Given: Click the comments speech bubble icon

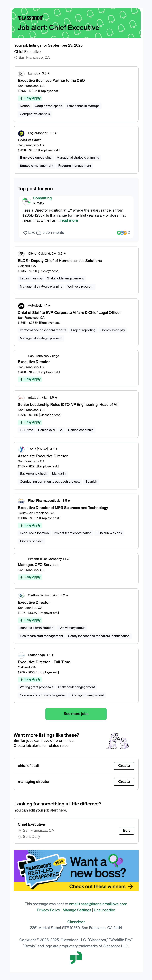Looking at the screenshot, I should click(38, 233).
